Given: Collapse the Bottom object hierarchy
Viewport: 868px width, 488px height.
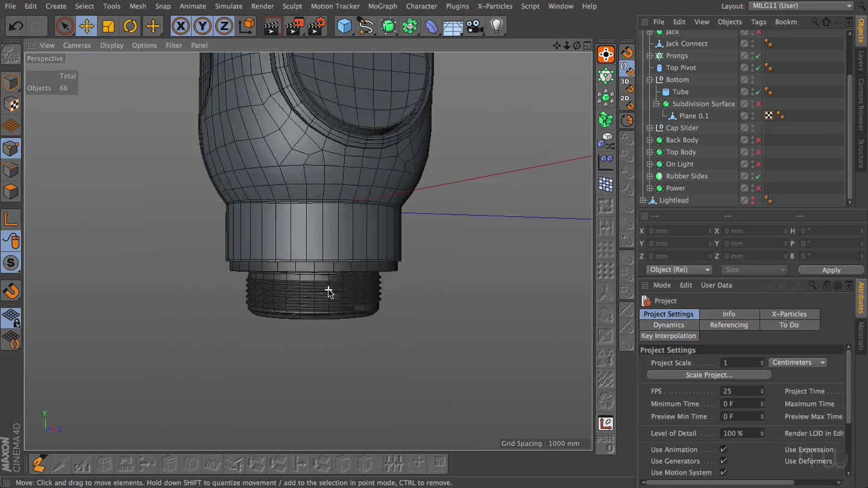Looking at the screenshot, I should tap(650, 80).
